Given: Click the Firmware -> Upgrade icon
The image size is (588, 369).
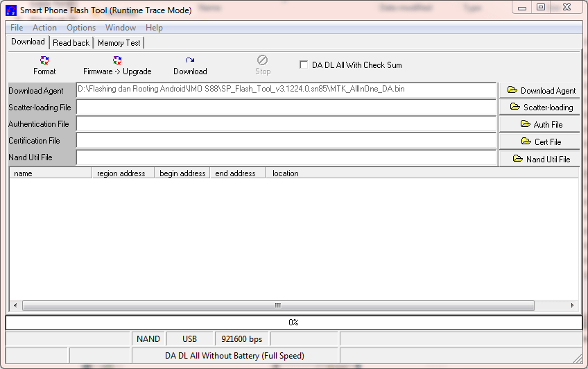Looking at the screenshot, I should [117, 60].
